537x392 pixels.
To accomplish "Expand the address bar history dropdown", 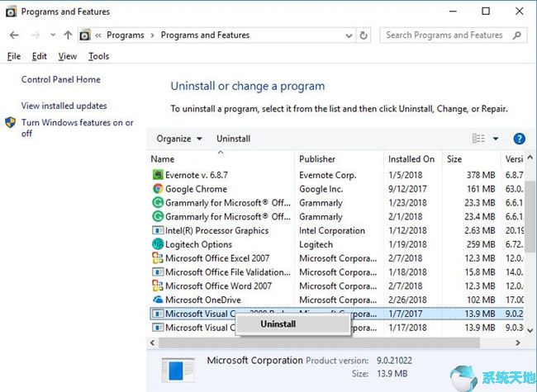I will [x=349, y=35].
